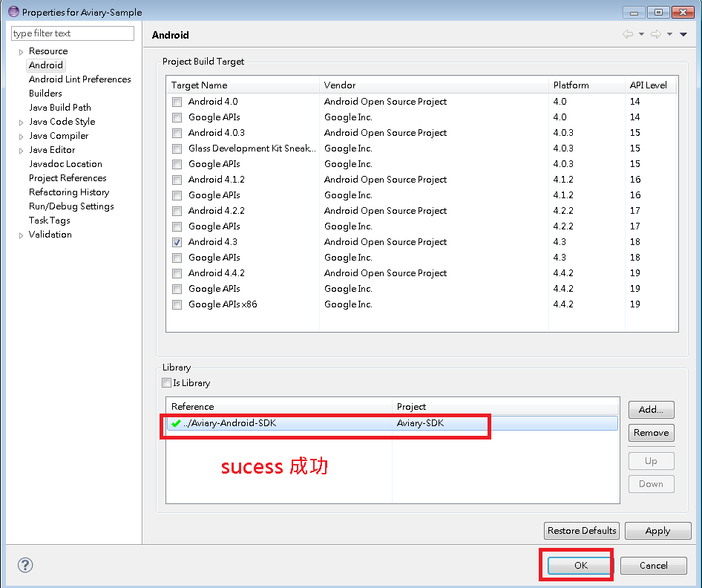Focus the type filter text field
This screenshot has width=702, height=588.
click(x=73, y=33)
